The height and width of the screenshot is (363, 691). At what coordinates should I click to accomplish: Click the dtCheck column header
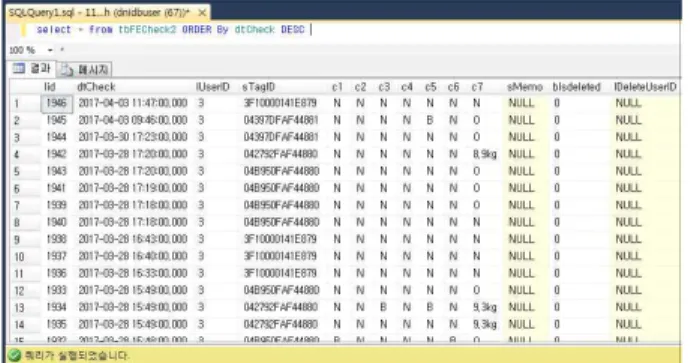click(x=96, y=87)
